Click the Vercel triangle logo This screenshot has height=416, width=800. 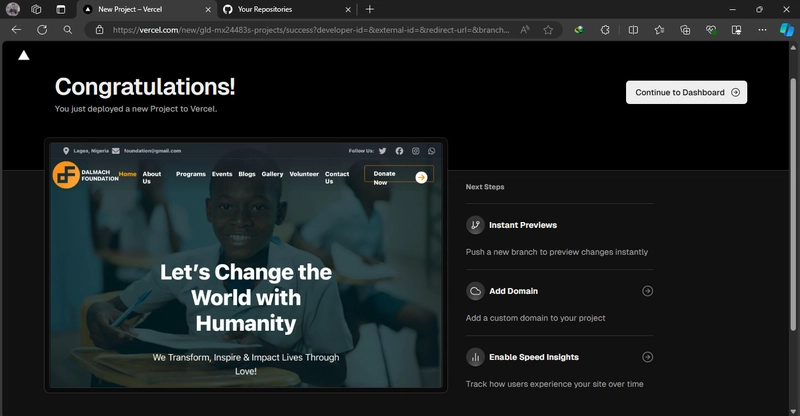(x=23, y=55)
